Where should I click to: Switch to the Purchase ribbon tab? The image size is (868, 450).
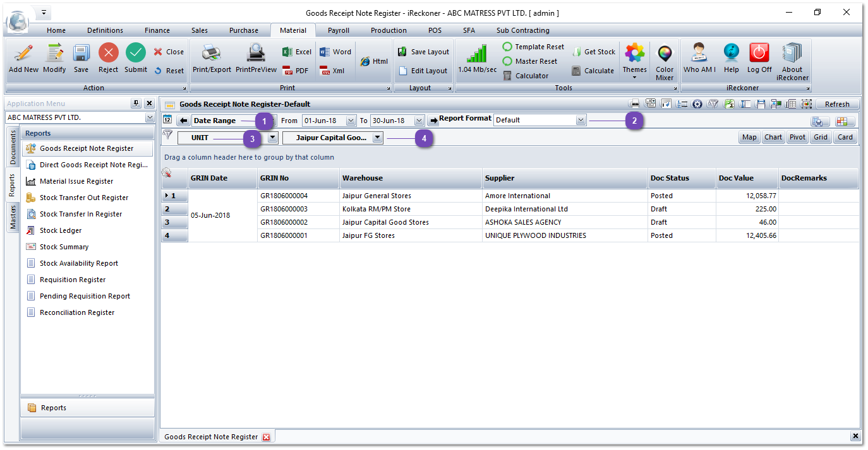point(243,30)
